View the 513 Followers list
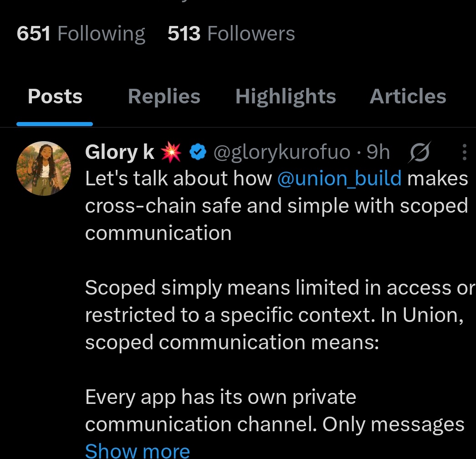Screen dimensions: 476x459 (231, 33)
